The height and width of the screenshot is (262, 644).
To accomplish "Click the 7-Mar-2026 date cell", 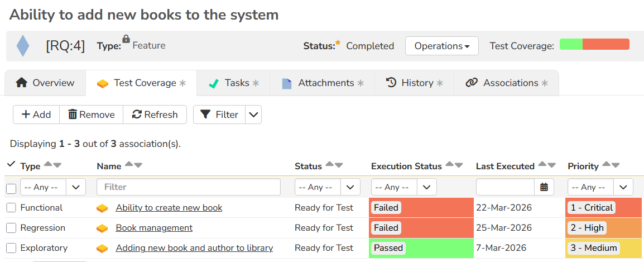I will [501, 248].
